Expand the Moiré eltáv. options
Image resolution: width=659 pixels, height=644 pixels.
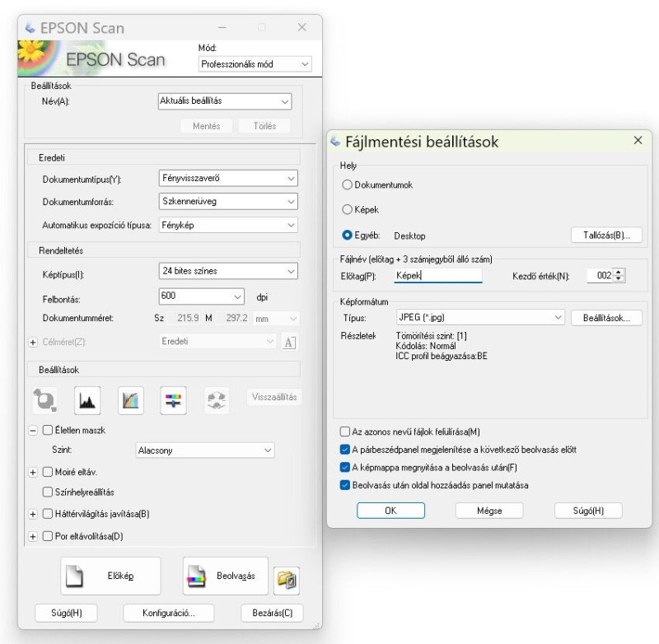click(x=33, y=472)
